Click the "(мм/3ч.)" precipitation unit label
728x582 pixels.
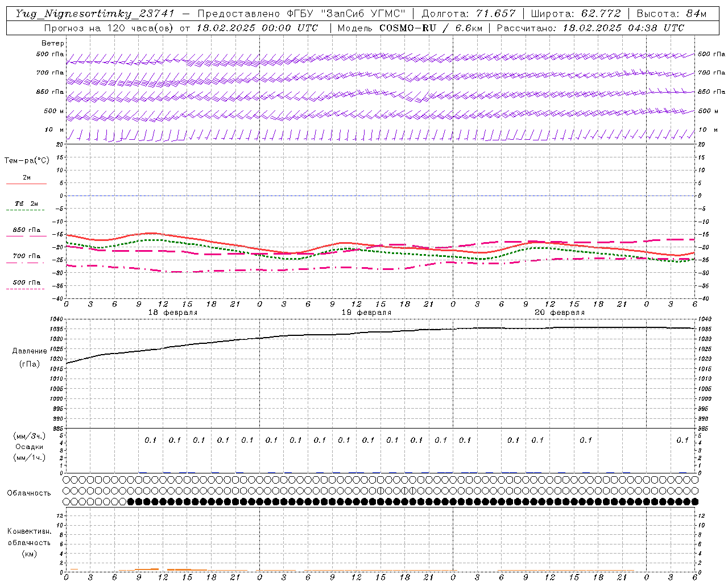point(30,436)
